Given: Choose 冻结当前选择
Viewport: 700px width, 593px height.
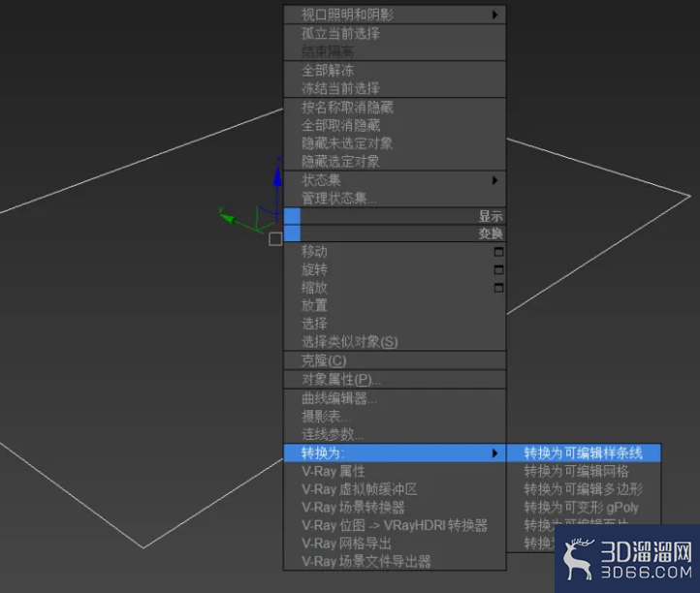Looking at the screenshot, I should [x=395, y=88].
